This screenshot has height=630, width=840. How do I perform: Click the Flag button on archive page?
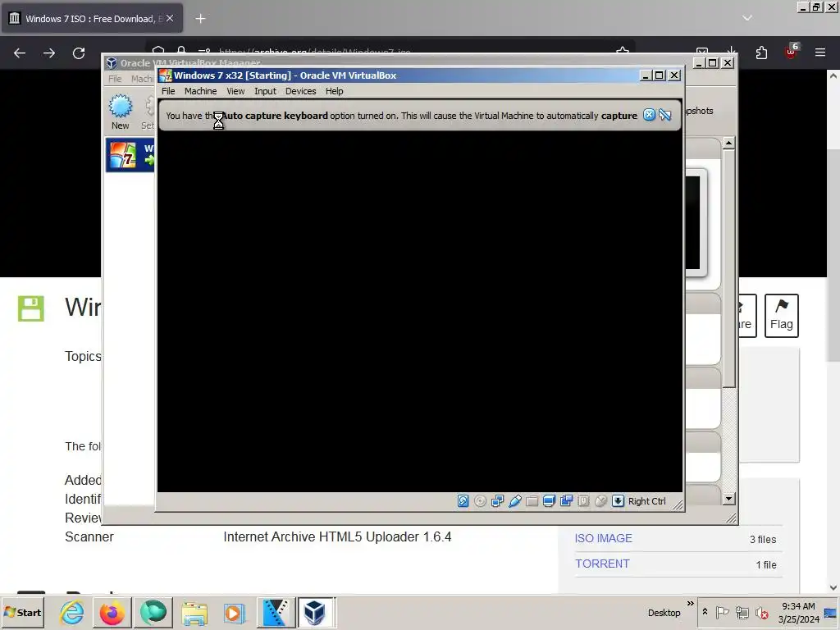(x=782, y=316)
